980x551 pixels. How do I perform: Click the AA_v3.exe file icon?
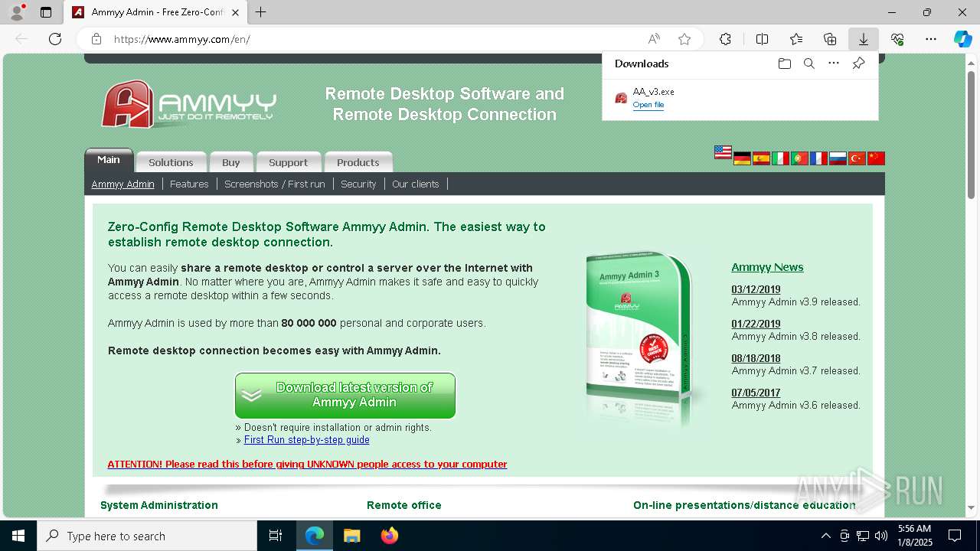(621, 98)
